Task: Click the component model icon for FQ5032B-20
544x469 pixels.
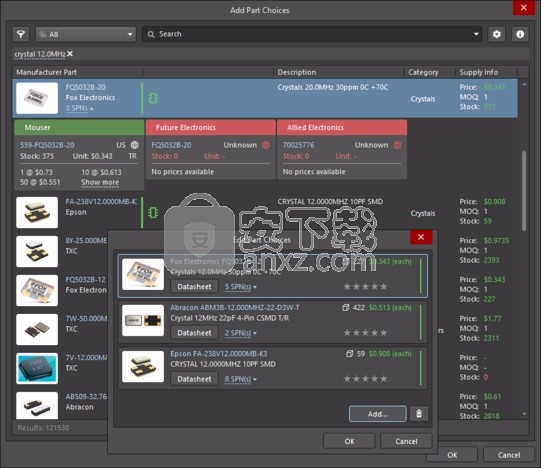Action: (x=153, y=98)
